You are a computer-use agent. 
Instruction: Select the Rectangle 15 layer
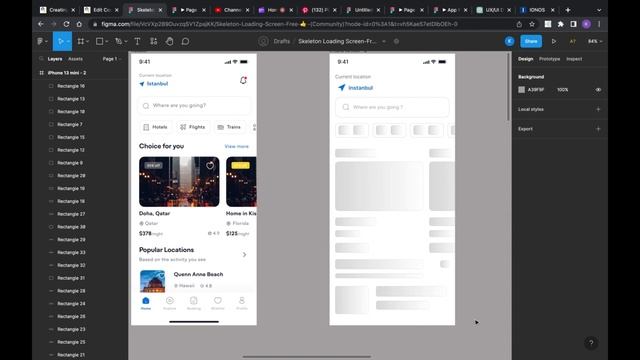click(71, 137)
